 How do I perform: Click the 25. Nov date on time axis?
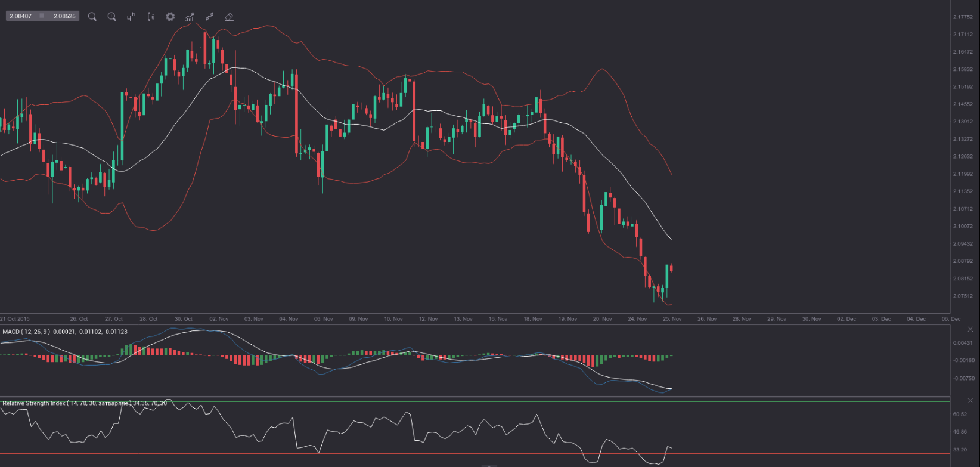[x=672, y=319]
